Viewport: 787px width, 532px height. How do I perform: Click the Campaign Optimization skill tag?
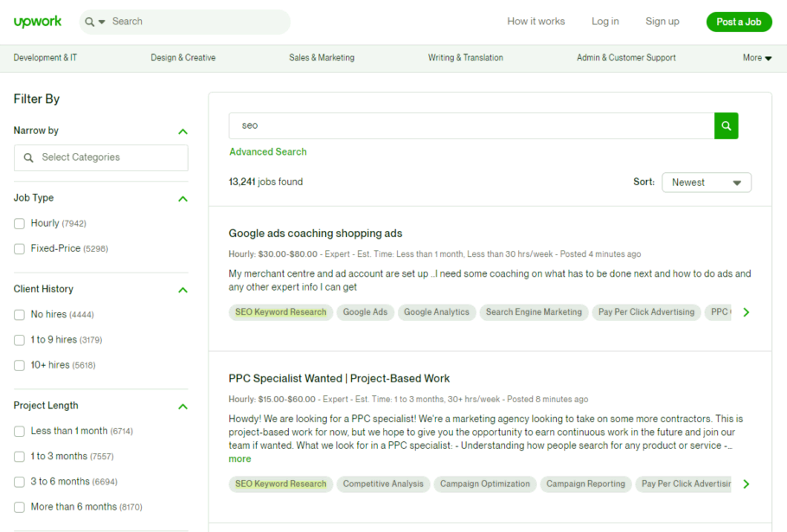pos(485,484)
